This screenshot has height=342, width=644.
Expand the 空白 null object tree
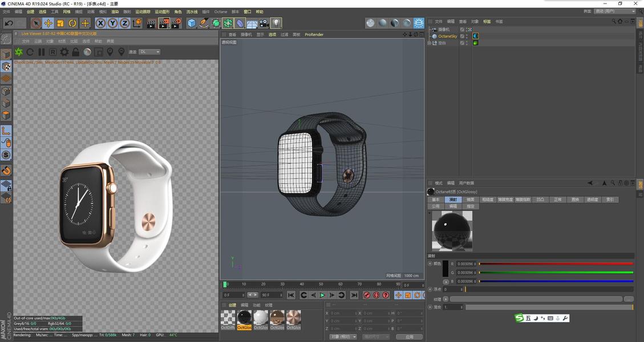pos(430,43)
